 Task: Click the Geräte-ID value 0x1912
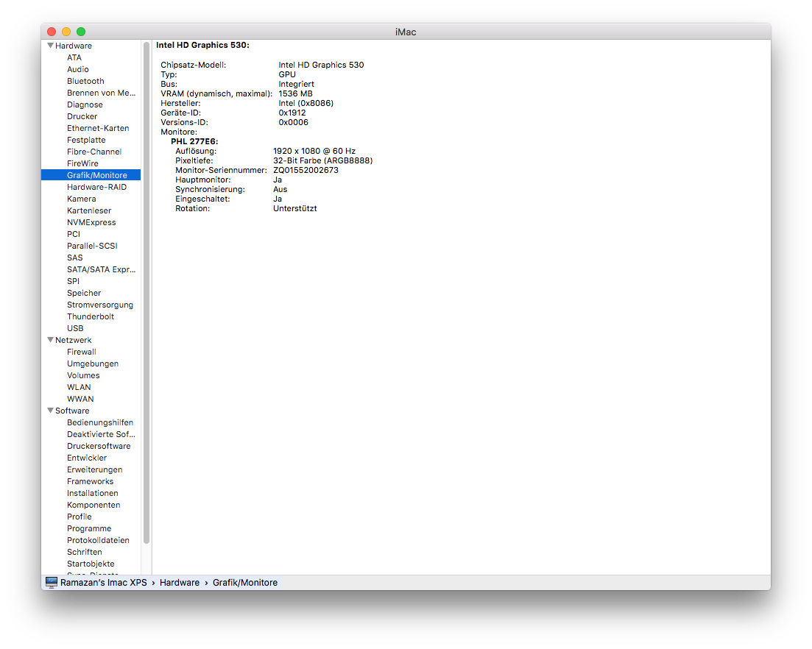click(x=292, y=113)
